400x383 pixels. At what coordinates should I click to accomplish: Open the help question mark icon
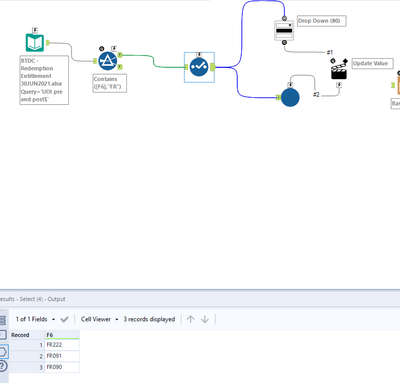[3, 366]
